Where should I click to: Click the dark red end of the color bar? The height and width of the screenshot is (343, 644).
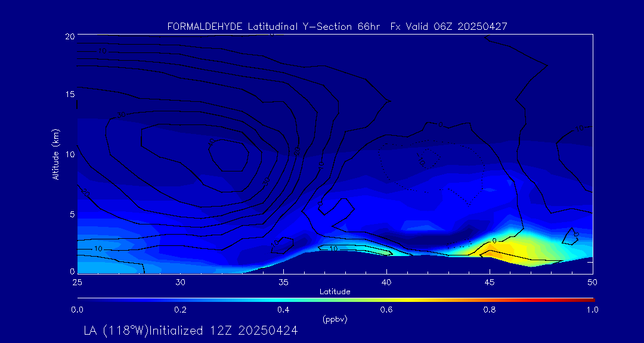(x=589, y=300)
